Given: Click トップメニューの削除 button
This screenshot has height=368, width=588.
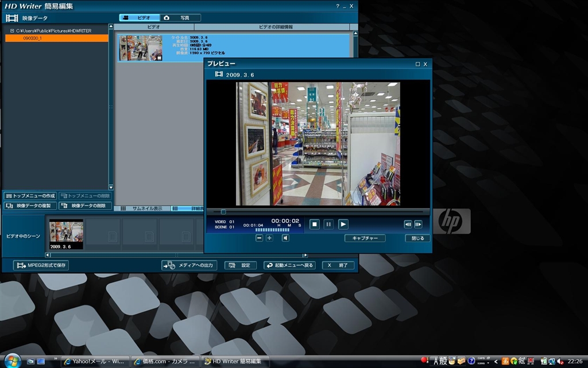Looking at the screenshot, I should 86,196.
